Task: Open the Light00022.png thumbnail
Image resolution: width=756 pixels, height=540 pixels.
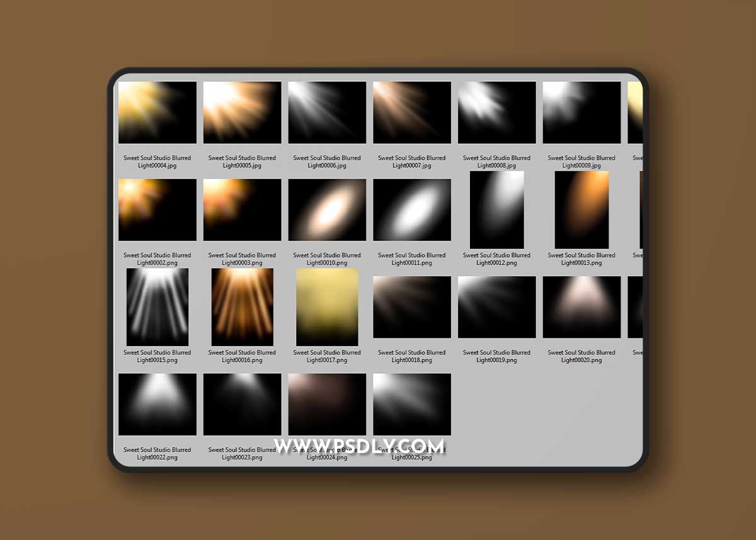Action: click(157, 404)
